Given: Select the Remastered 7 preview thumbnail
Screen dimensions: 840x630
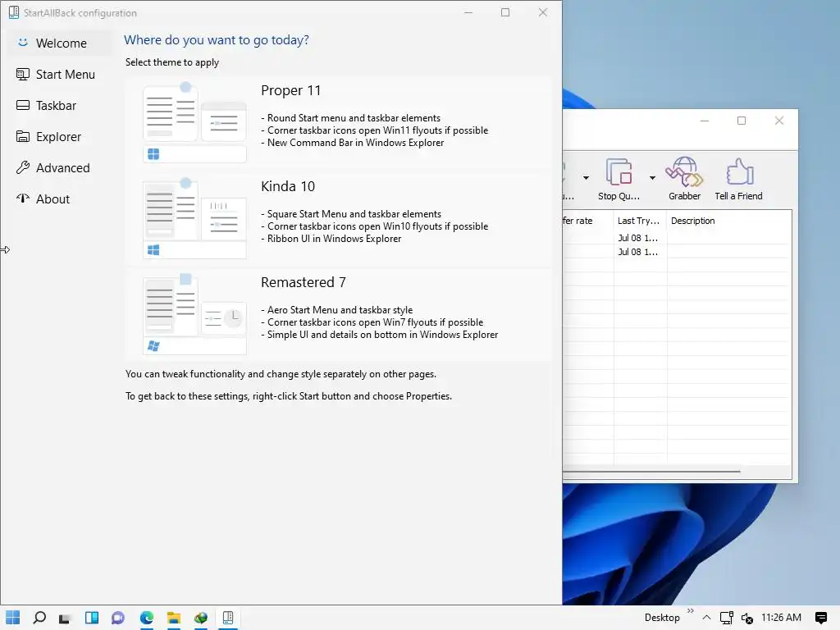Looking at the screenshot, I should [x=194, y=314].
